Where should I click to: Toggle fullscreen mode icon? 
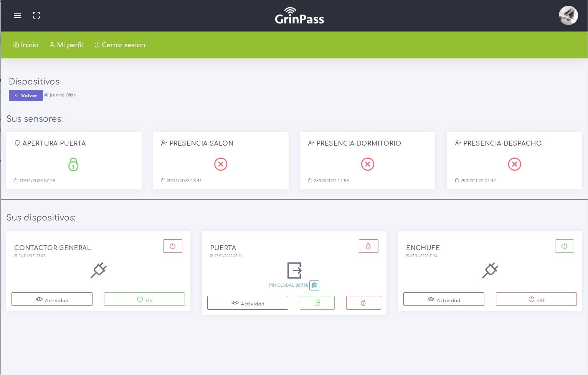[36, 15]
